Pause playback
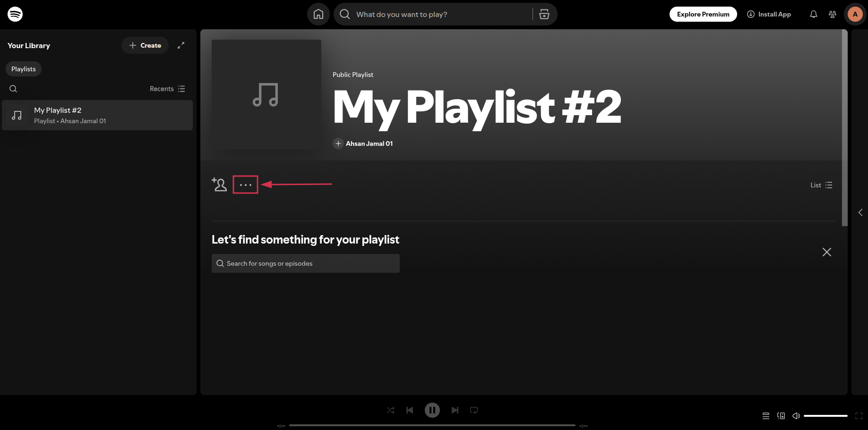 coord(432,410)
